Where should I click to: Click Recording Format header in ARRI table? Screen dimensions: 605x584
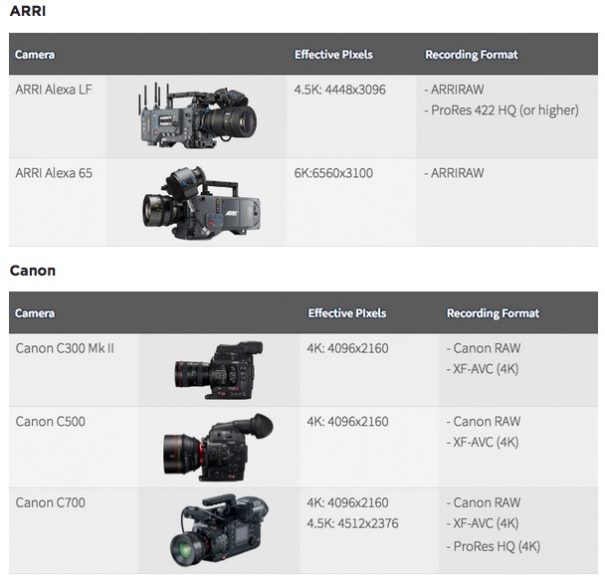pyautogui.click(x=471, y=55)
